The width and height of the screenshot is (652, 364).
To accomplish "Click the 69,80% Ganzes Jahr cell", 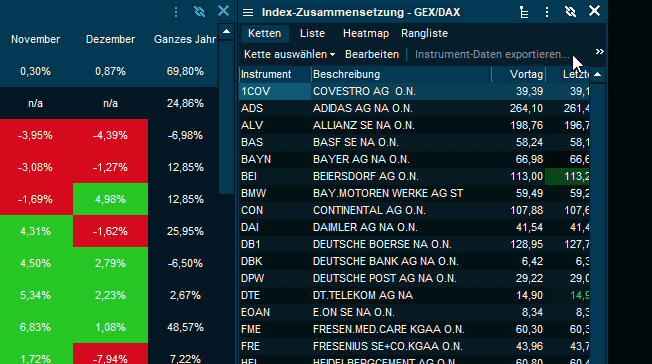I will click(185, 72).
